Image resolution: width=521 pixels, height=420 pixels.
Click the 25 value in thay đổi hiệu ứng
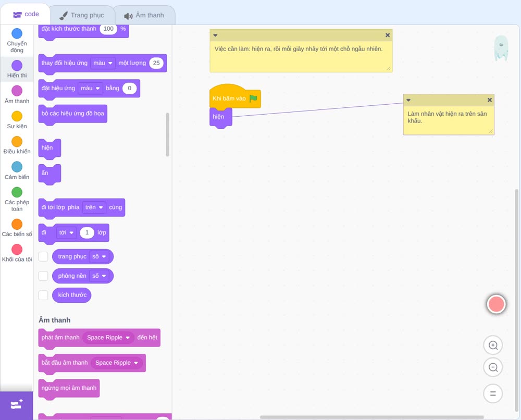point(156,63)
